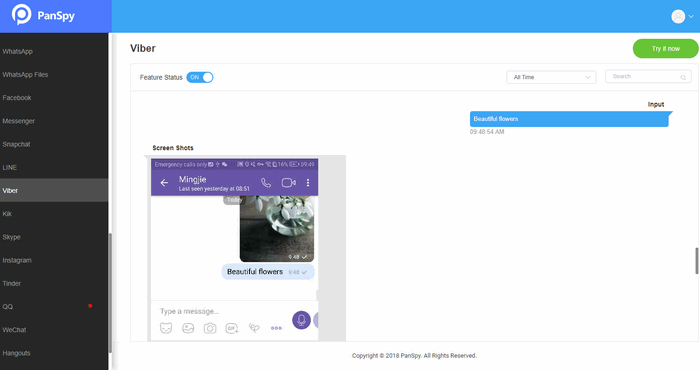Viewport: 700px width, 370px height.
Task: Click the Today date chip in chat
Action: click(233, 200)
